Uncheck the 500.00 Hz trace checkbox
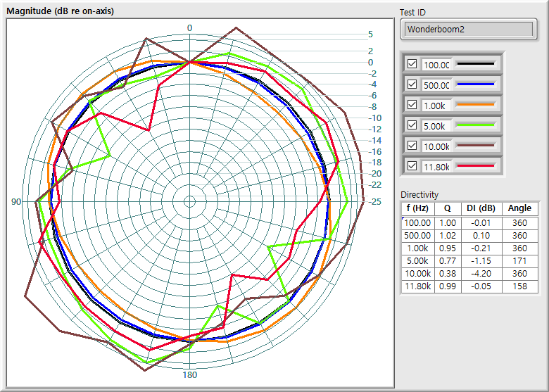Image resolution: width=549 pixels, height=392 pixels. pos(412,84)
